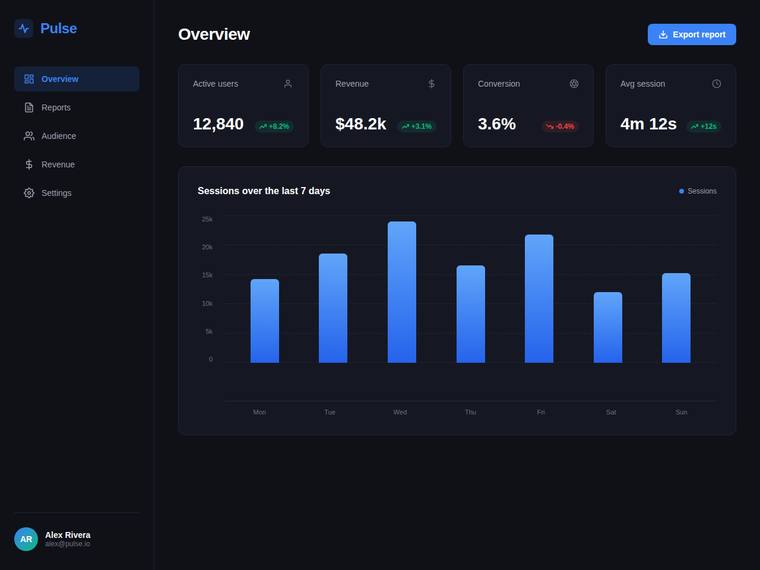Click the 4m 12s session value
The height and width of the screenshot is (570, 760).
pyautogui.click(x=649, y=124)
